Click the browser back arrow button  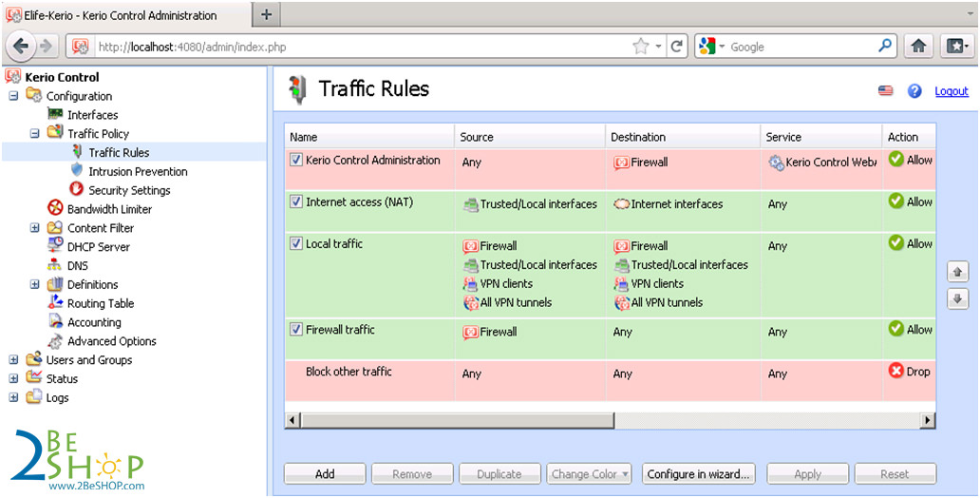click(x=21, y=47)
